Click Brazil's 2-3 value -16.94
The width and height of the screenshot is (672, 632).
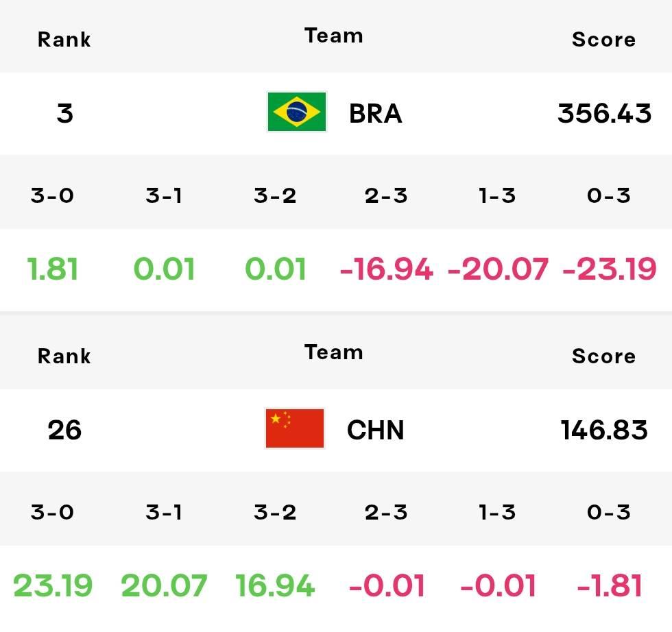[386, 269]
